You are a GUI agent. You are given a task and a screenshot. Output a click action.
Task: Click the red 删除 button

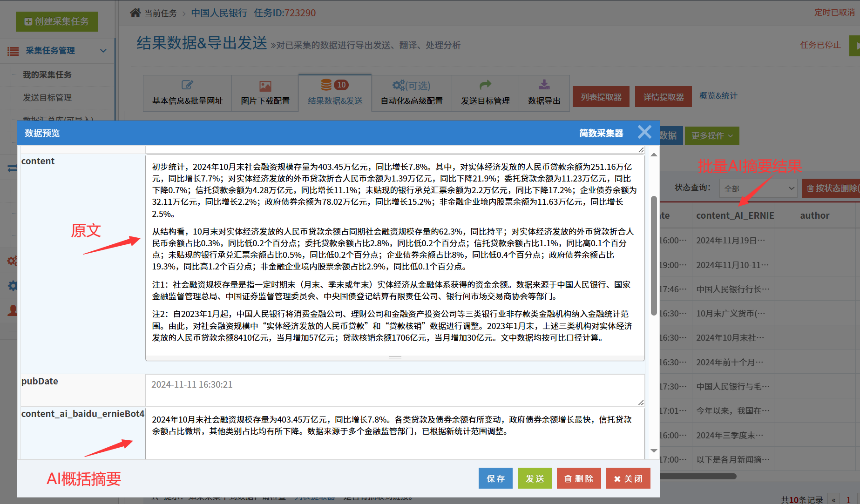579,478
